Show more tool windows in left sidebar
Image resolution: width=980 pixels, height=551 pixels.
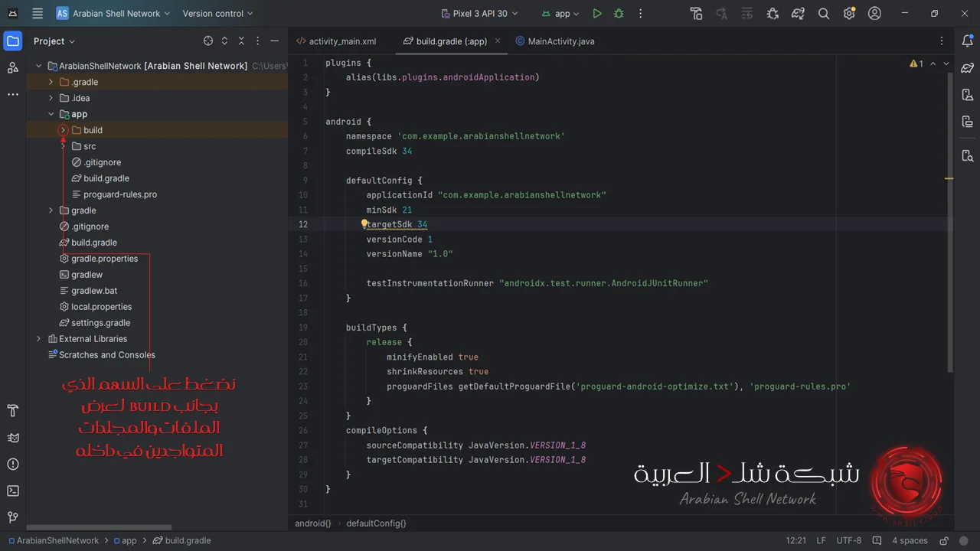click(13, 94)
